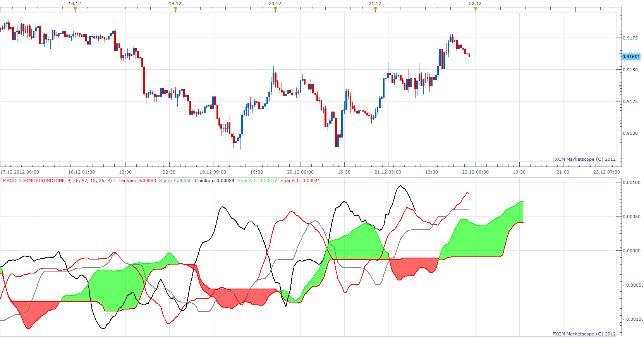This screenshot has height=337, width=644.
Task: Click the 16:30 time axis label
Action: click(x=344, y=172)
